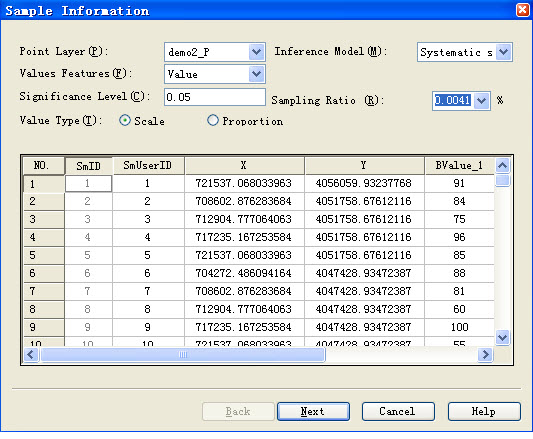Click X cell 704272.486094164 in row 6

tap(244, 273)
